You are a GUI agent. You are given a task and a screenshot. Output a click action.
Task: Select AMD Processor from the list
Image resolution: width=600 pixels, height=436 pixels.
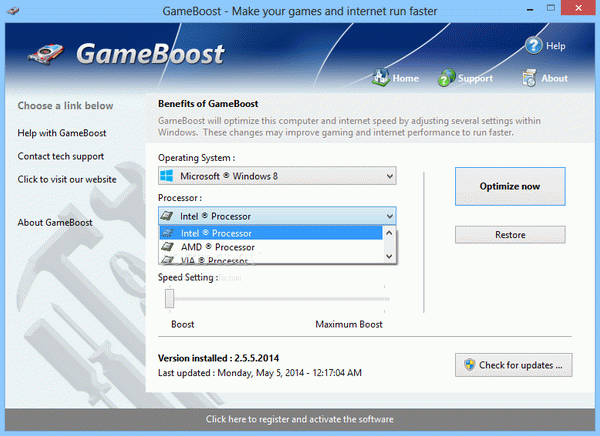(271, 247)
